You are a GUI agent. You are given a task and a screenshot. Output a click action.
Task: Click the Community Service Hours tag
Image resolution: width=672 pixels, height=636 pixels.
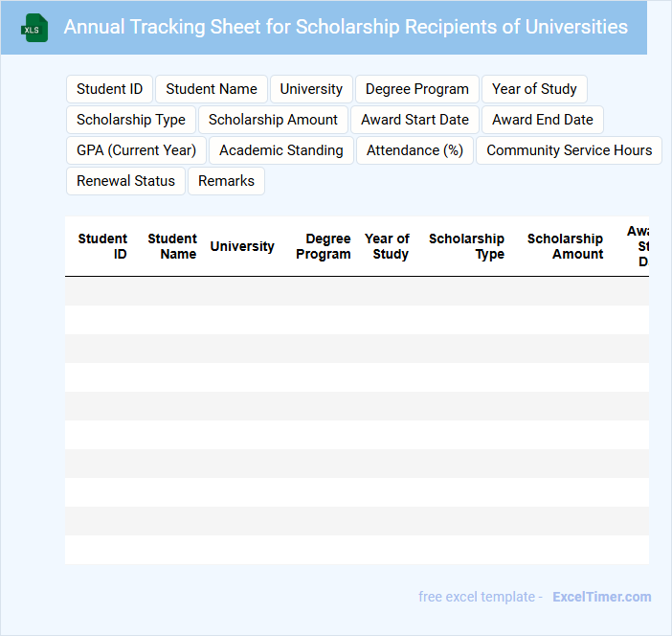(569, 150)
